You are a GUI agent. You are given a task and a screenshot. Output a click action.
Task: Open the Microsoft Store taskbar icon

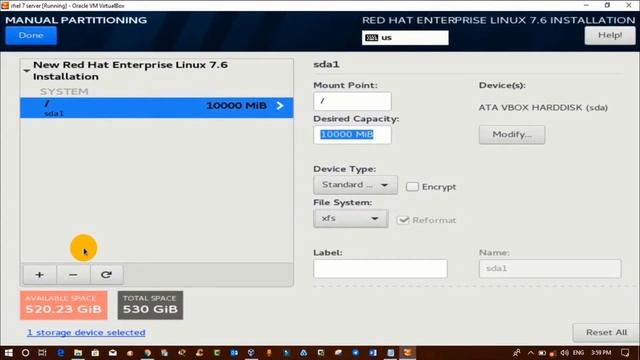[95, 353]
